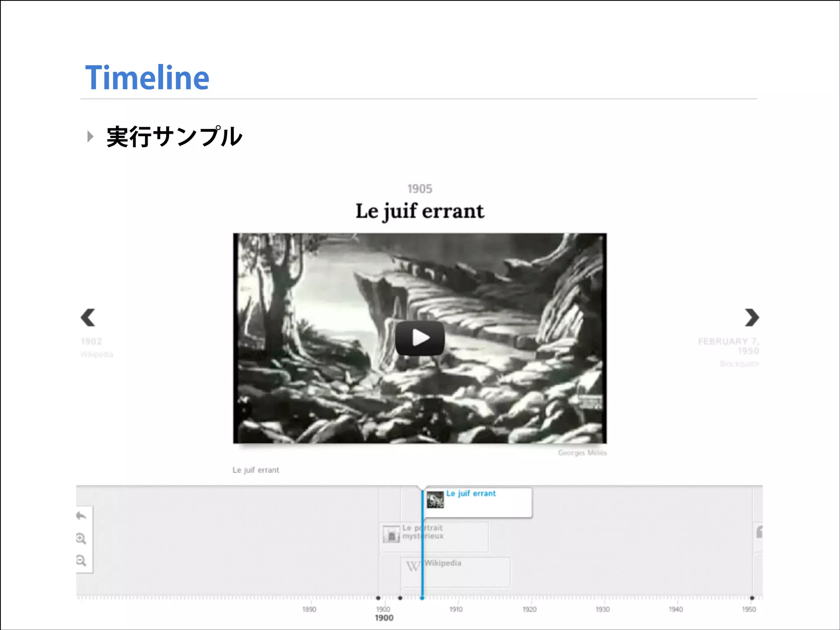
Task: Click the 1940 label on time axis
Action: coord(676,609)
